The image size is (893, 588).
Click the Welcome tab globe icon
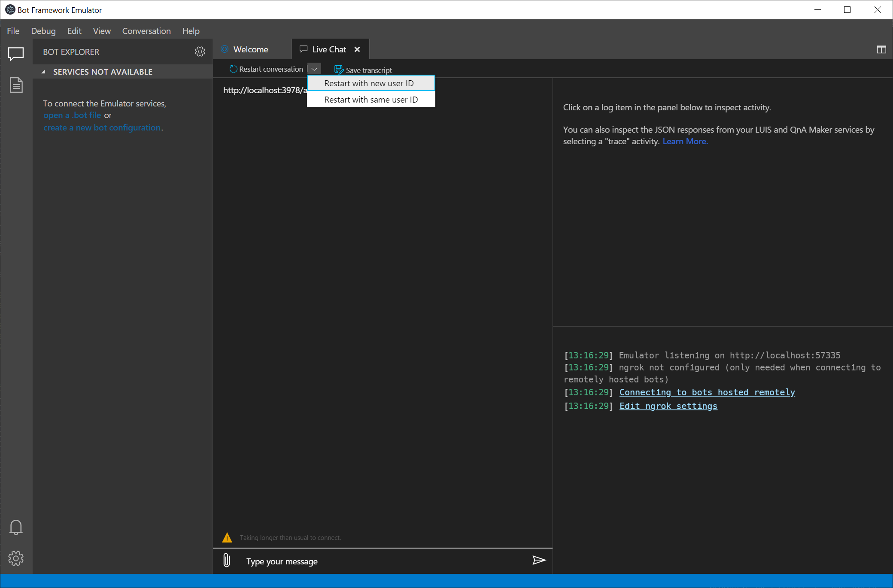click(225, 49)
